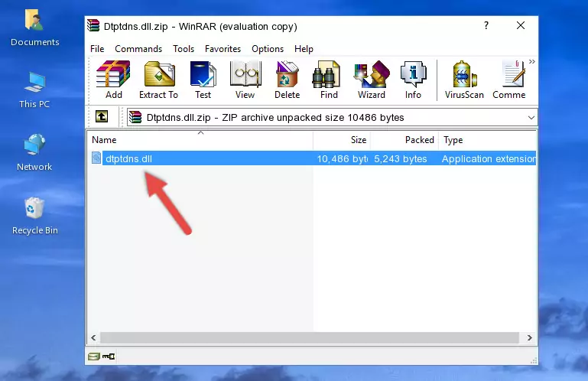Sort by the Type column header

point(488,140)
